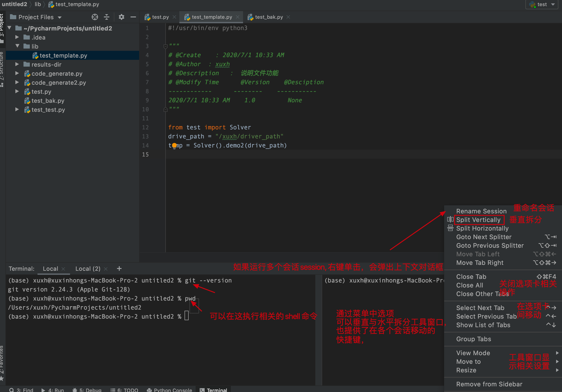Click the untitled2 breadcrumb
Screen dimensions: 562x392
pos(14,4)
